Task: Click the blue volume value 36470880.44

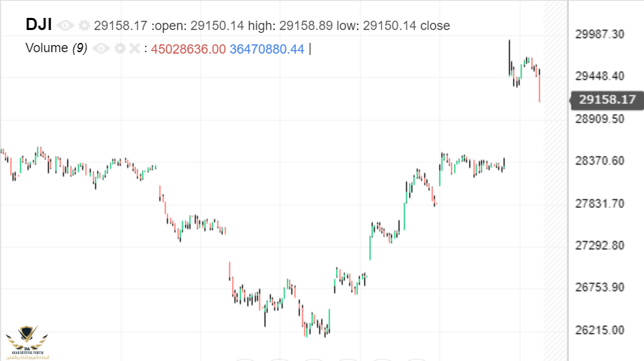Action: tap(267, 49)
